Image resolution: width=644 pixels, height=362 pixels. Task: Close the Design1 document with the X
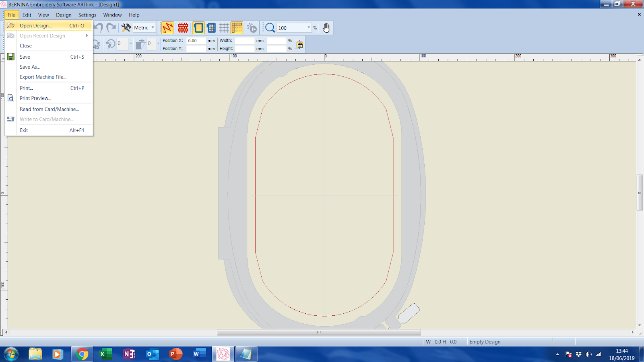coord(639,14)
